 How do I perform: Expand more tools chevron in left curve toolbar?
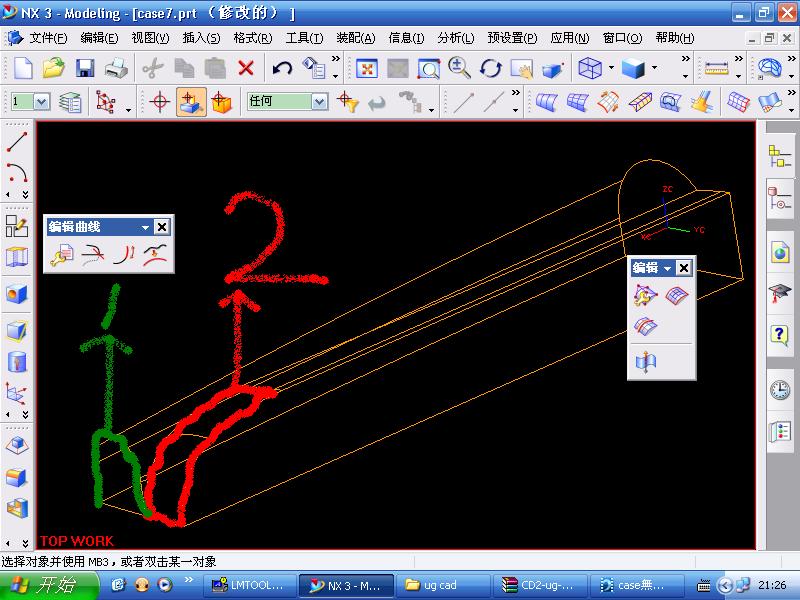26,195
